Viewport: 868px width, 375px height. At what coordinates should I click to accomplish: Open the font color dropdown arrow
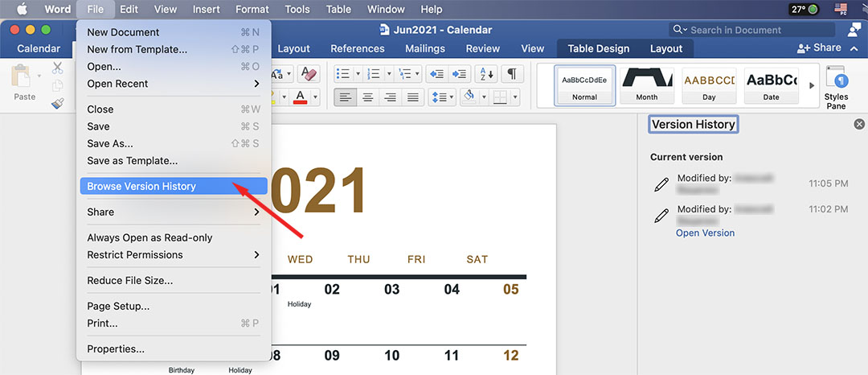pos(315,97)
